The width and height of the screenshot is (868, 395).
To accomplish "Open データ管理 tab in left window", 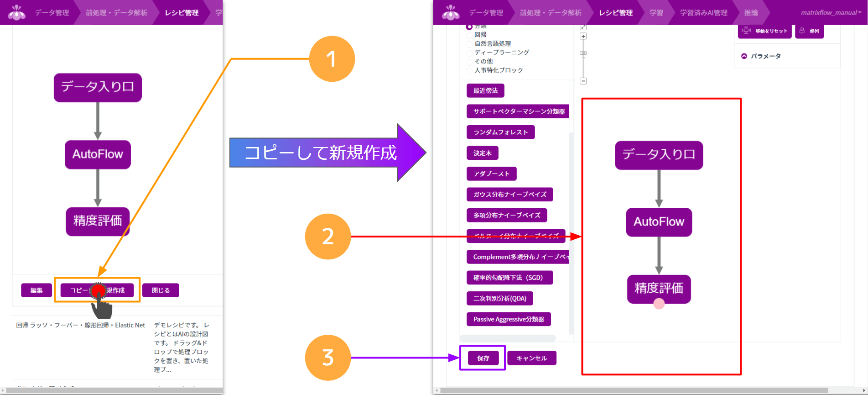I will coord(52,13).
